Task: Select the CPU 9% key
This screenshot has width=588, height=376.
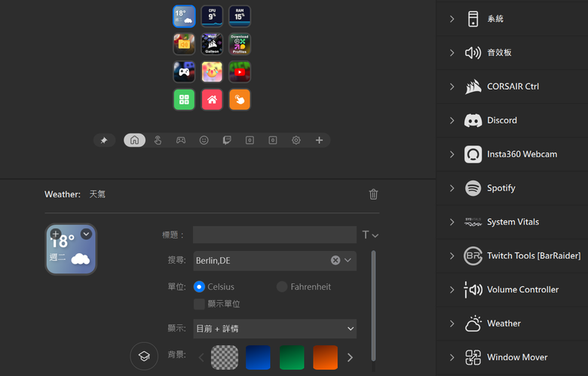Action: [x=212, y=16]
